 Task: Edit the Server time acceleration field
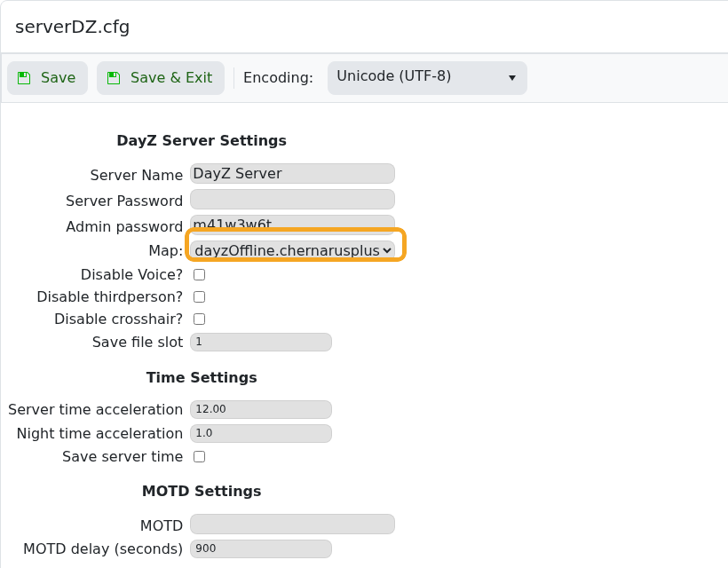coord(261,409)
